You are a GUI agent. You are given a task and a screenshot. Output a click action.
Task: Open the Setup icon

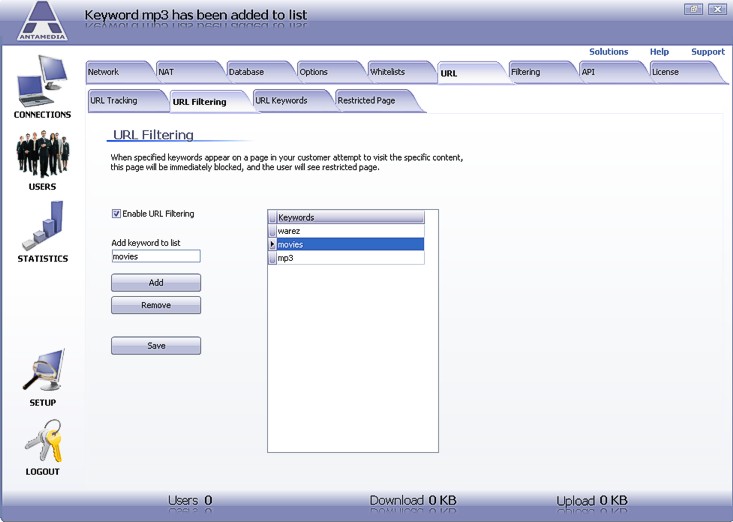click(42, 372)
